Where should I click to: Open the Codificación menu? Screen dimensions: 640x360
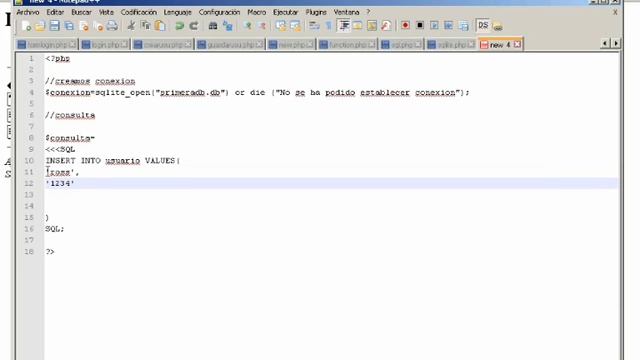(139, 12)
